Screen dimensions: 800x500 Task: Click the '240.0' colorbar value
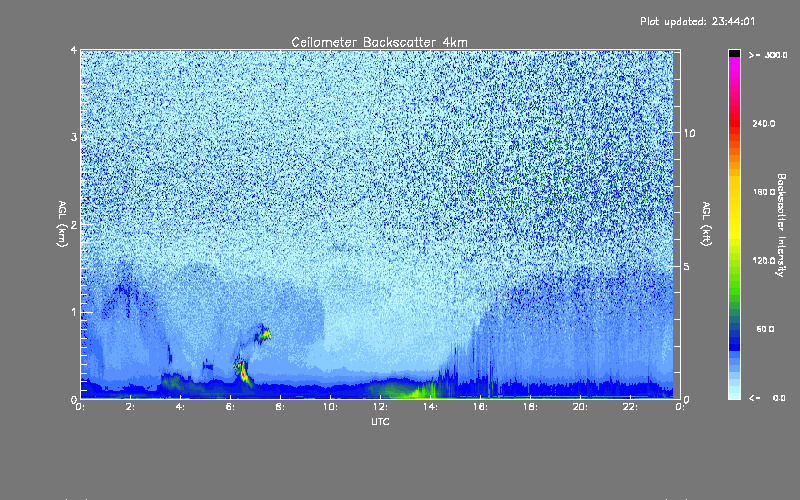coord(764,123)
